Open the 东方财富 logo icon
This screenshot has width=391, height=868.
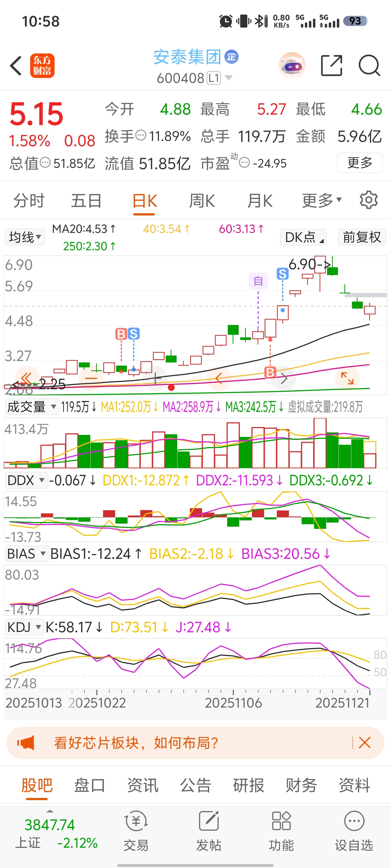(42, 66)
